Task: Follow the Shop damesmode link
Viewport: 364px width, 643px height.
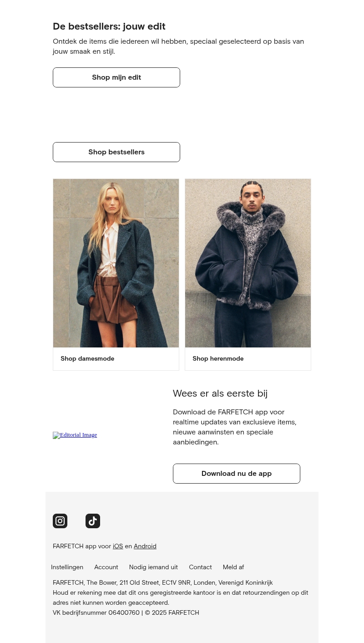Action: [x=87, y=359]
